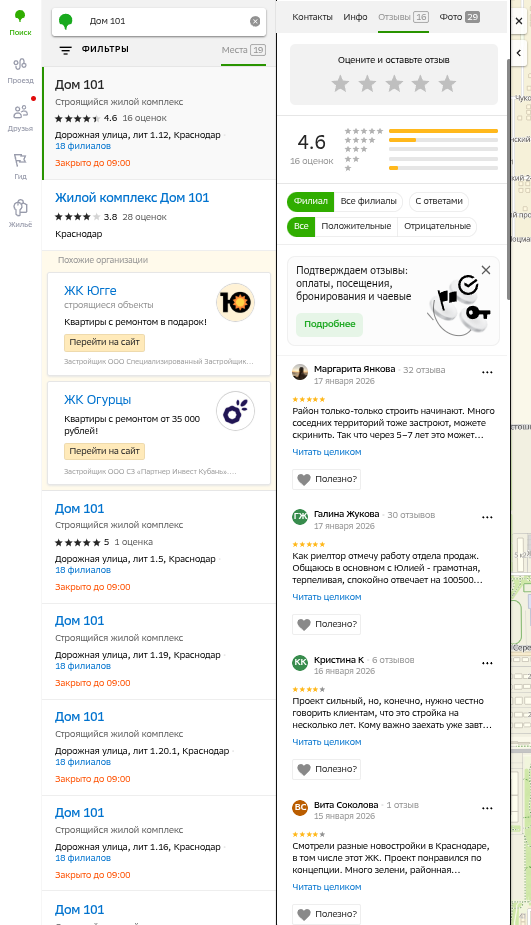
Task: Open the Жильё housing icon
Action: click(x=20, y=208)
